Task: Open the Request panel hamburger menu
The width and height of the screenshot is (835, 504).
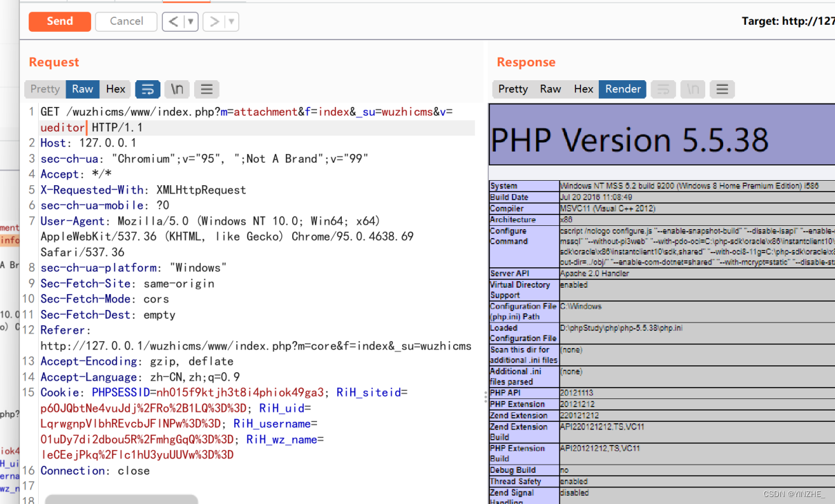Action: [x=206, y=89]
